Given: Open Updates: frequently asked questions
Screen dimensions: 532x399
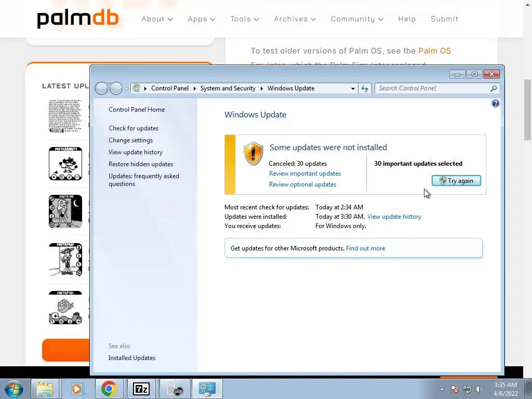Looking at the screenshot, I should (144, 180).
